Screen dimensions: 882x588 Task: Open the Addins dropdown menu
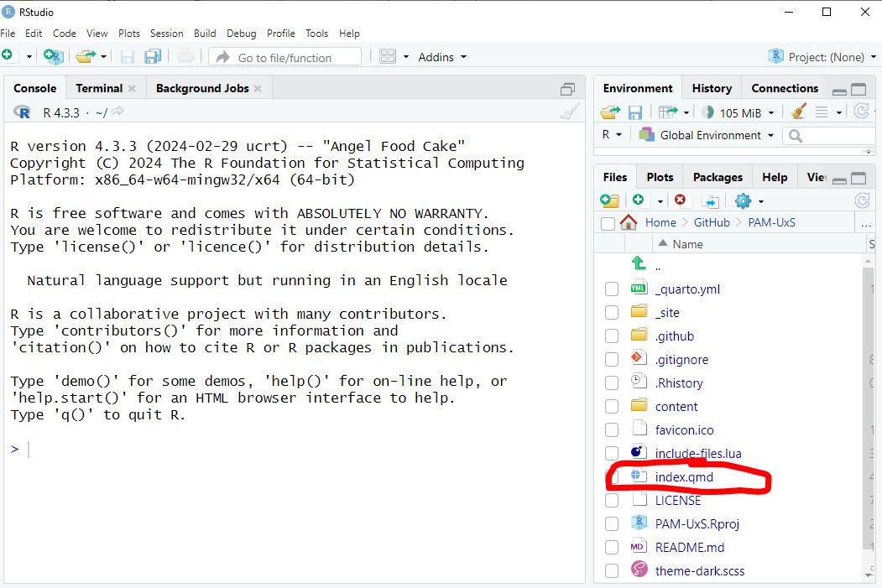pyautogui.click(x=441, y=57)
